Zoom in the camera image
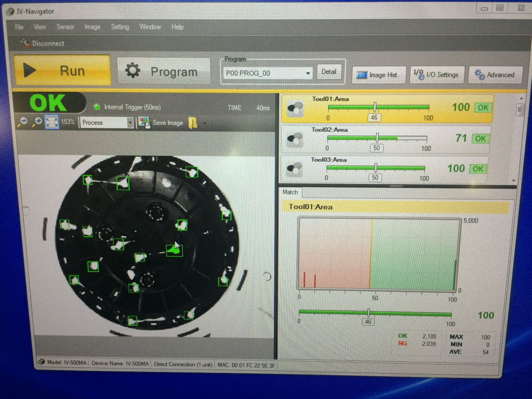This screenshot has height=399, width=532. point(38,121)
